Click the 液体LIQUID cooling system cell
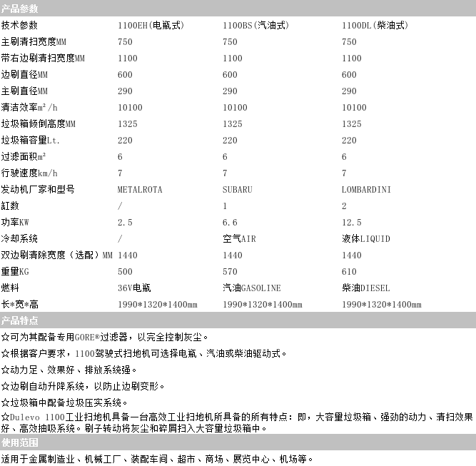 [x=366, y=239]
